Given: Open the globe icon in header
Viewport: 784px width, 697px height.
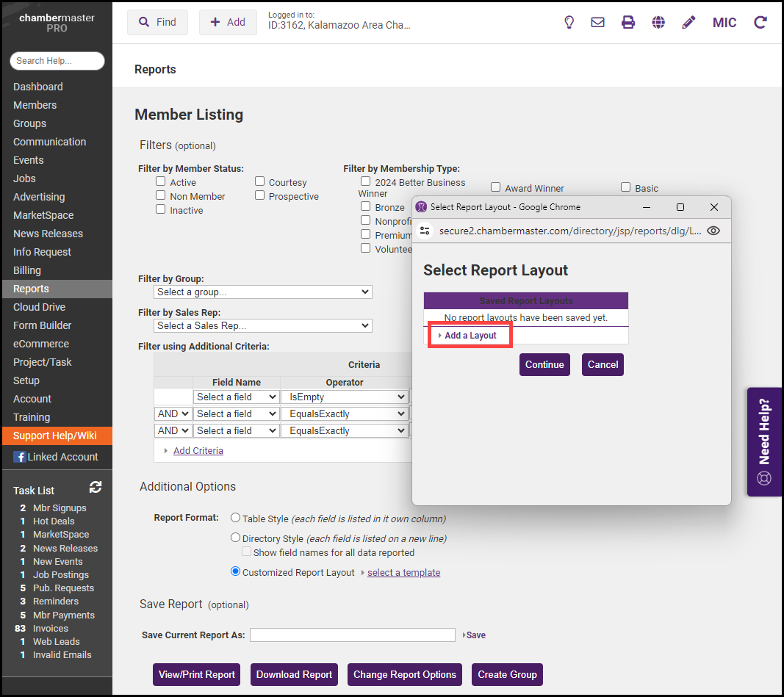Looking at the screenshot, I should [x=658, y=22].
